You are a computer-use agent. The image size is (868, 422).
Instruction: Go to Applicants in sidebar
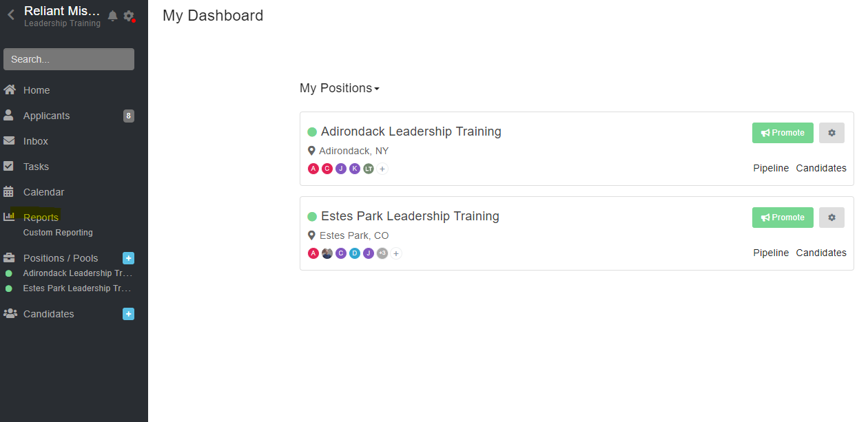pyautogui.click(x=46, y=116)
